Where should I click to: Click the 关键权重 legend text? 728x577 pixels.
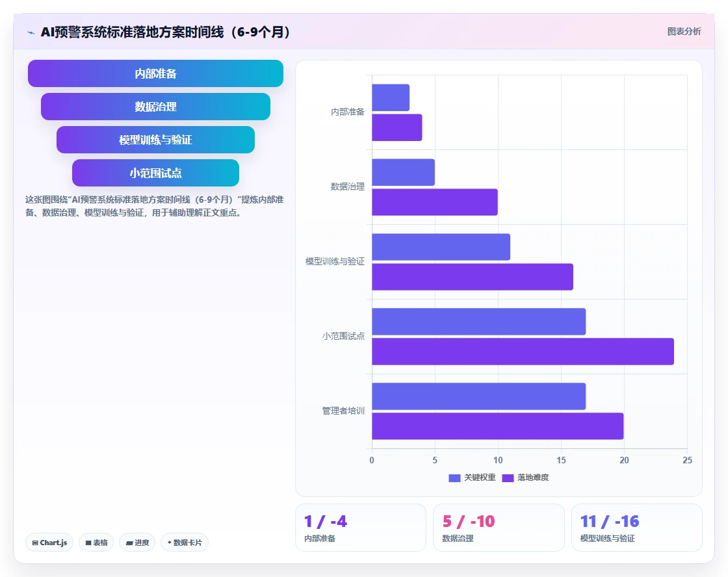(x=480, y=478)
